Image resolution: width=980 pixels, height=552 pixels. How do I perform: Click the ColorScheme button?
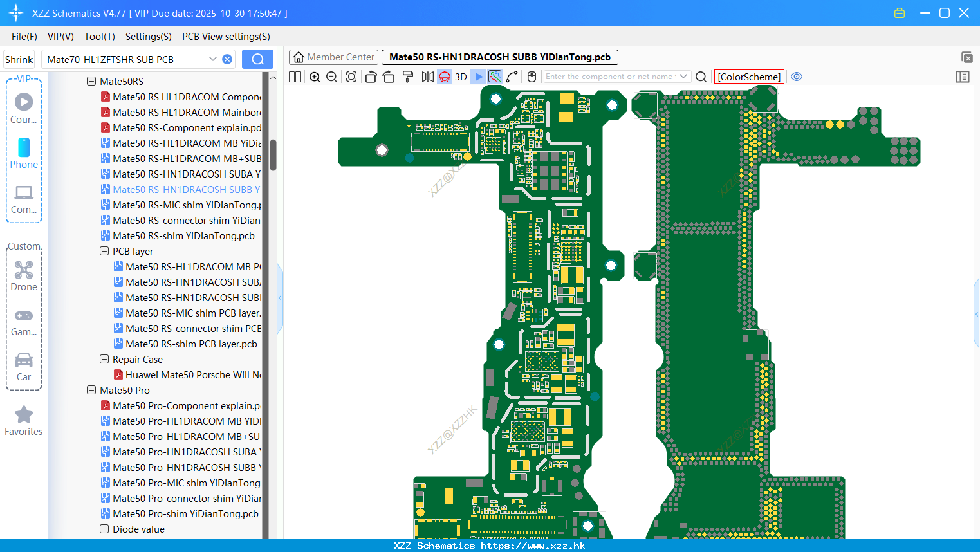749,77
